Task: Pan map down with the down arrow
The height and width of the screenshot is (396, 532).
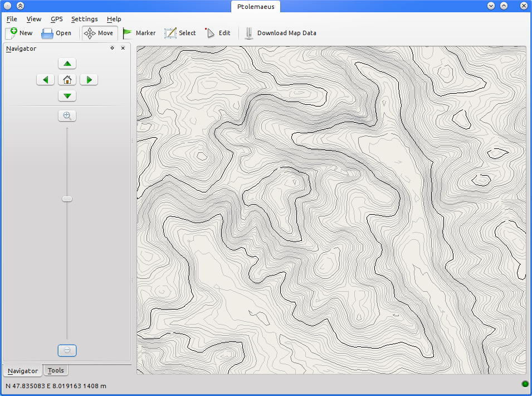Action: coord(67,96)
